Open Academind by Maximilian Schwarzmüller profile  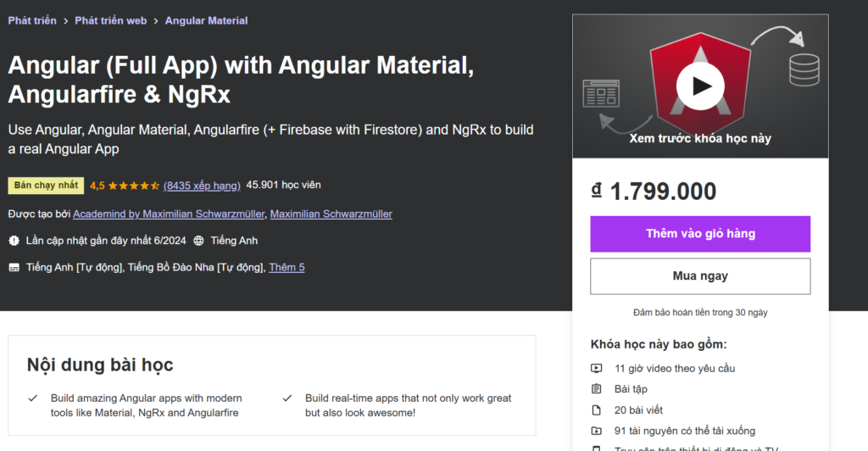[x=169, y=214]
